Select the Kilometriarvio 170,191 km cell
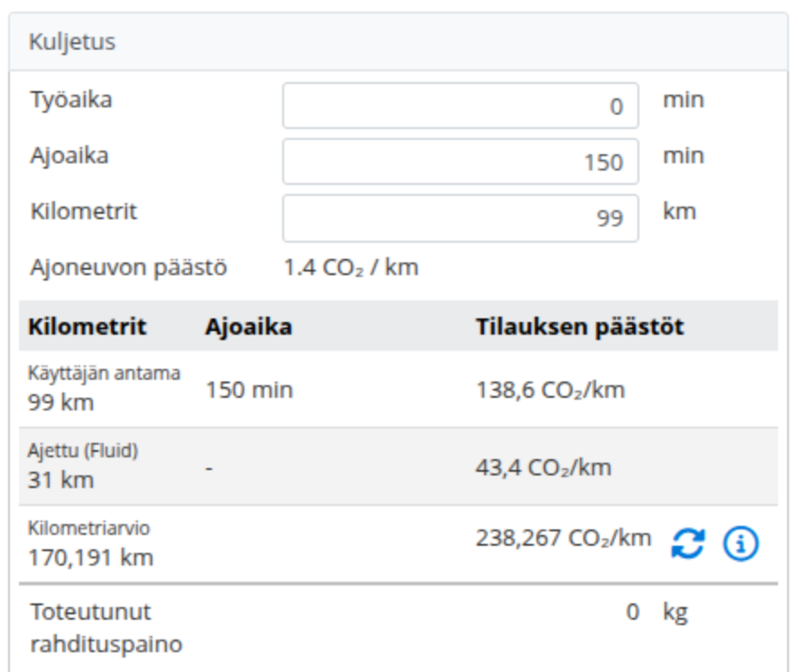Image resolution: width=798 pixels, height=672 pixels. [x=91, y=544]
